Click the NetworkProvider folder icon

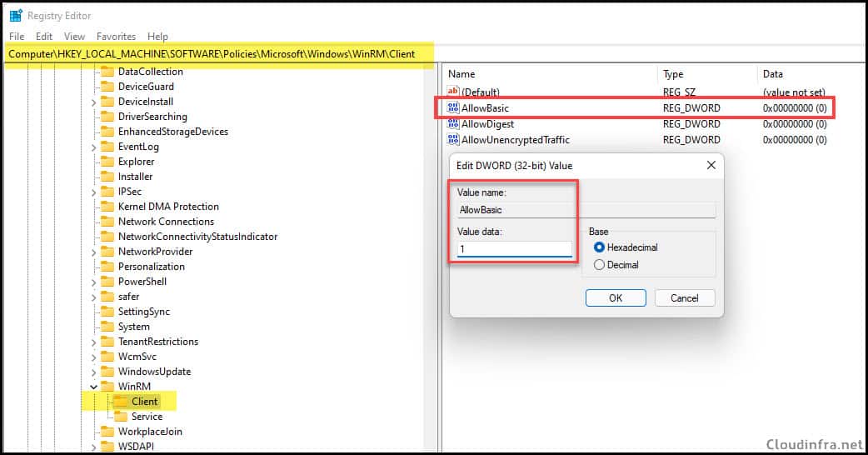click(x=107, y=252)
